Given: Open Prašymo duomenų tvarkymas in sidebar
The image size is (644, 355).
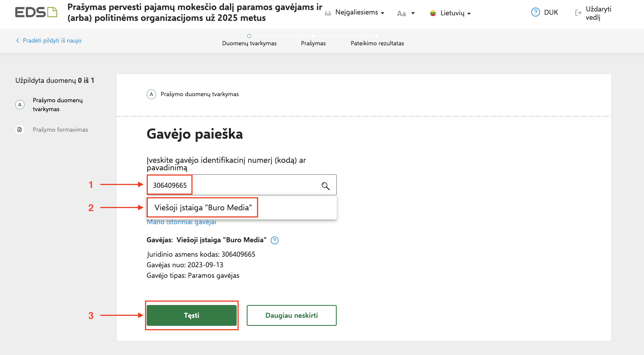Looking at the screenshot, I should tap(58, 105).
